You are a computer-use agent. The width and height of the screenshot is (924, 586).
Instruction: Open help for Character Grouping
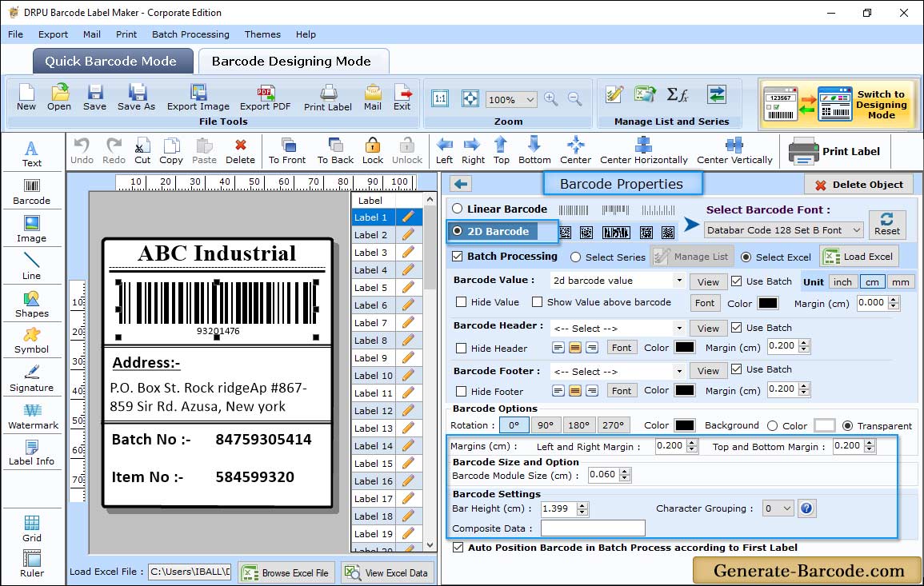[x=806, y=508]
